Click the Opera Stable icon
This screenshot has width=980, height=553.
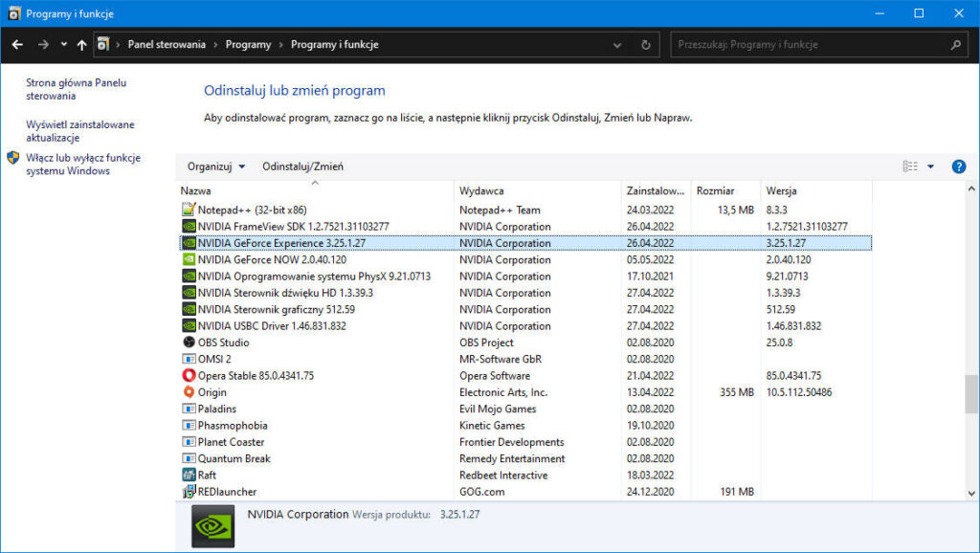click(189, 375)
